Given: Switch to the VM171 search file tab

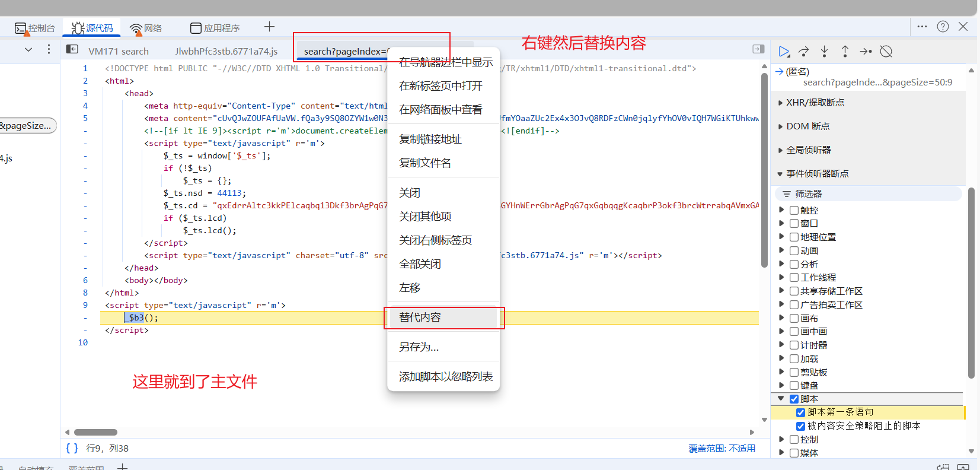Looking at the screenshot, I should click(119, 51).
